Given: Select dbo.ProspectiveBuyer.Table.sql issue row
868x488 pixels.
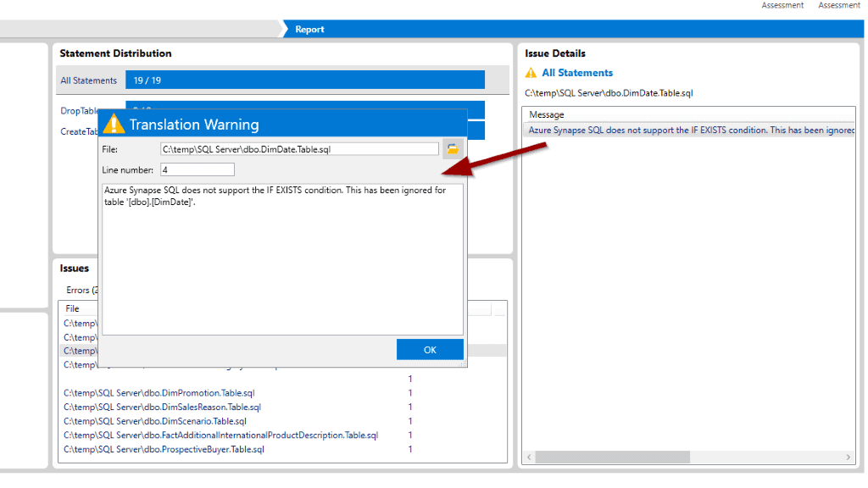Looking at the screenshot, I should click(x=282, y=449).
